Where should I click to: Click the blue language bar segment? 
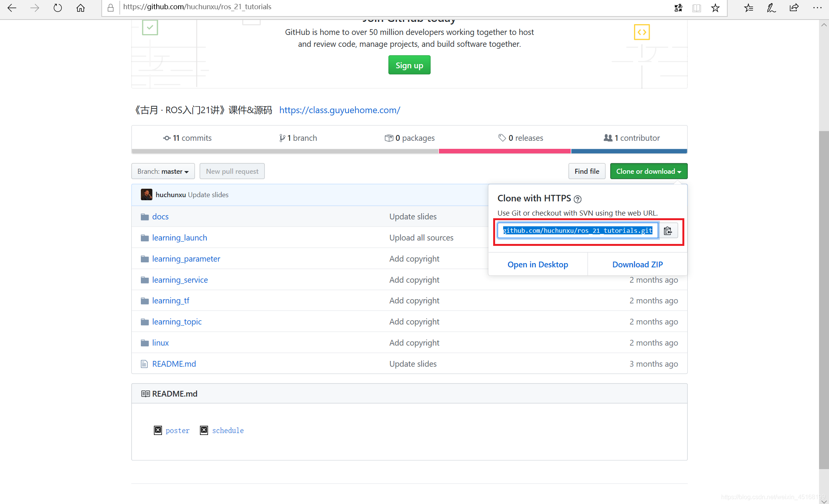pyautogui.click(x=629, y=151)
